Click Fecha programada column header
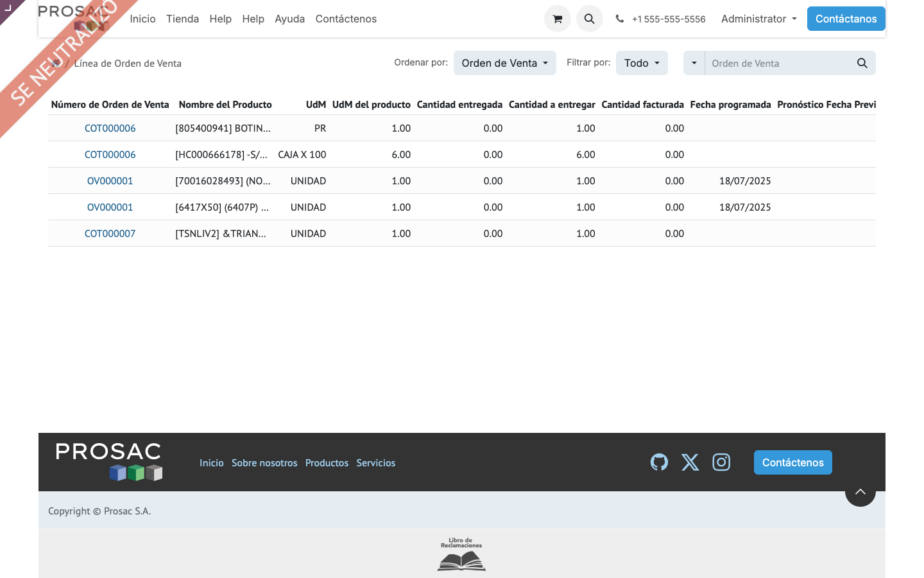The height and width of the screenshot is (578, 924). 730,104
